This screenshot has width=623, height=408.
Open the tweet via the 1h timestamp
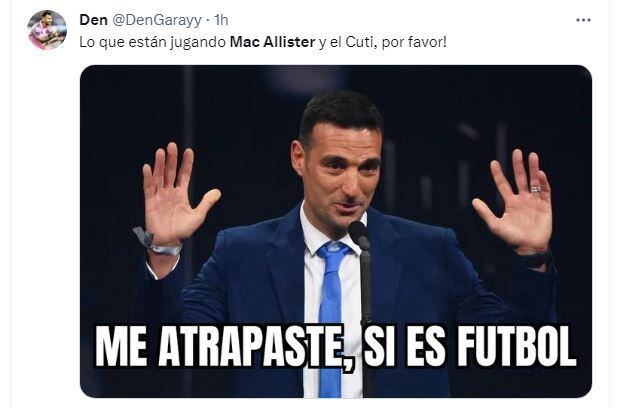click(221, 20)
